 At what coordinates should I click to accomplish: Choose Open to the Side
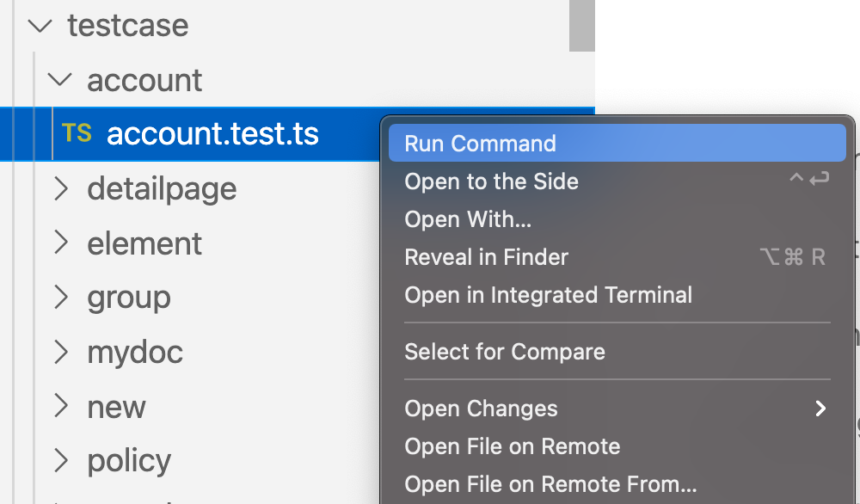coord(491,181)
